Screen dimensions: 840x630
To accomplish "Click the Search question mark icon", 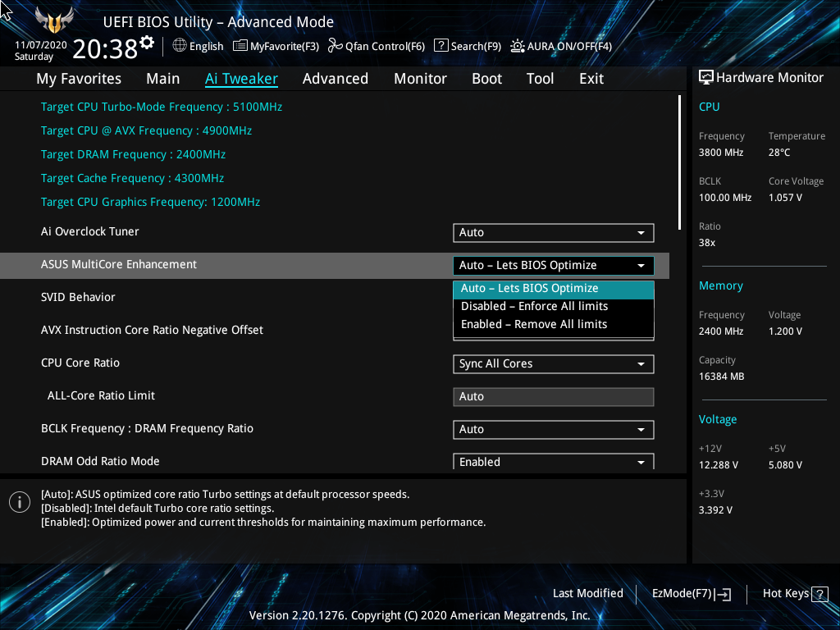I will [x=441, y=46].
